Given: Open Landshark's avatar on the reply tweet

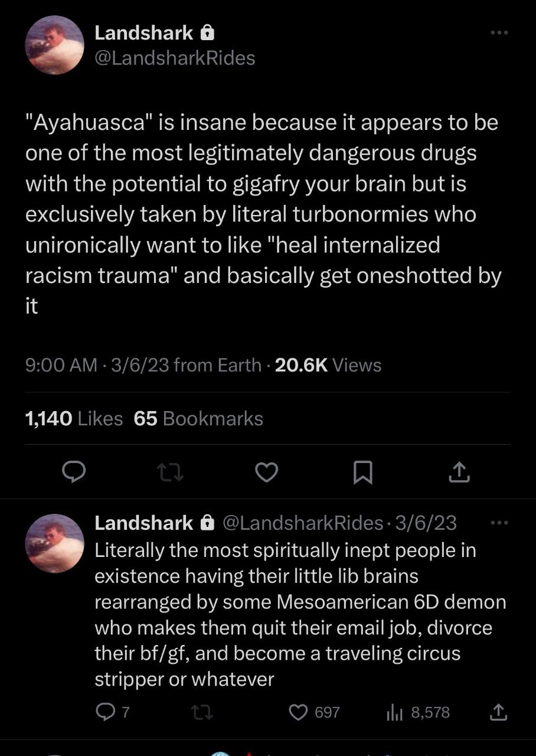Looking at the screenshot, I should (x=54, y=543).
